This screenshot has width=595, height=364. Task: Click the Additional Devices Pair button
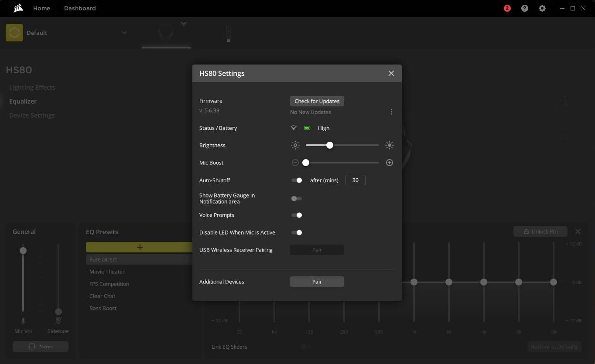pyautogui.click(x=317, y=282)
